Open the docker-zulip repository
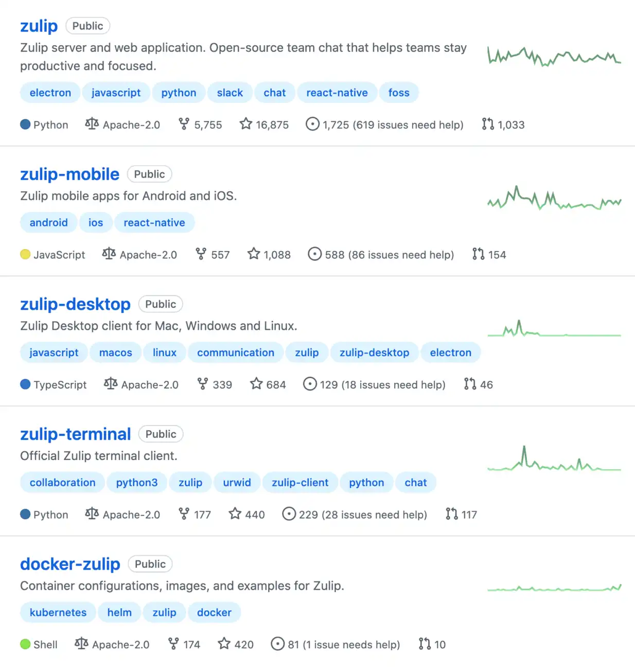Image resolution: width=635 pixels, height=672 pixels. pyautogui.click(x=70, y=564)
